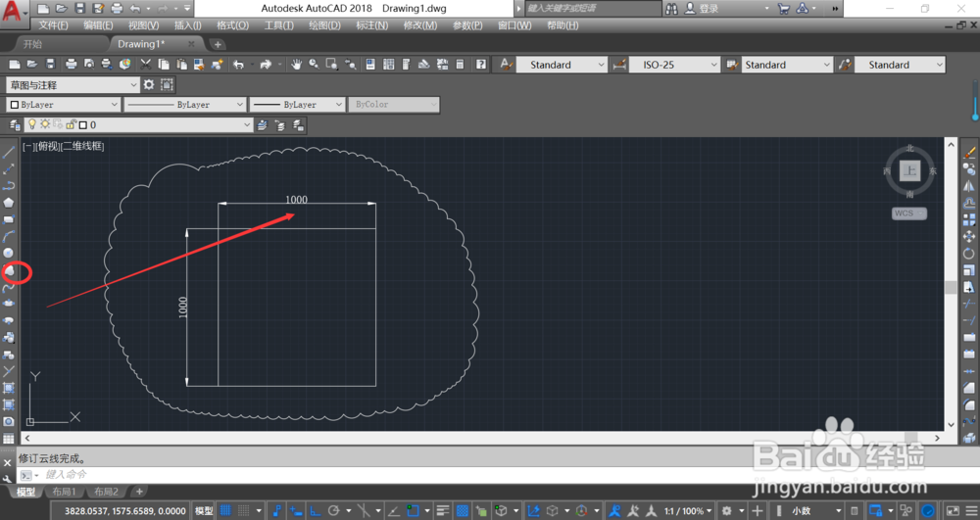This screenshot has width=980, height=520.
Task: Toggle polar tracking in status bar
Action: (x=334, y=510)
